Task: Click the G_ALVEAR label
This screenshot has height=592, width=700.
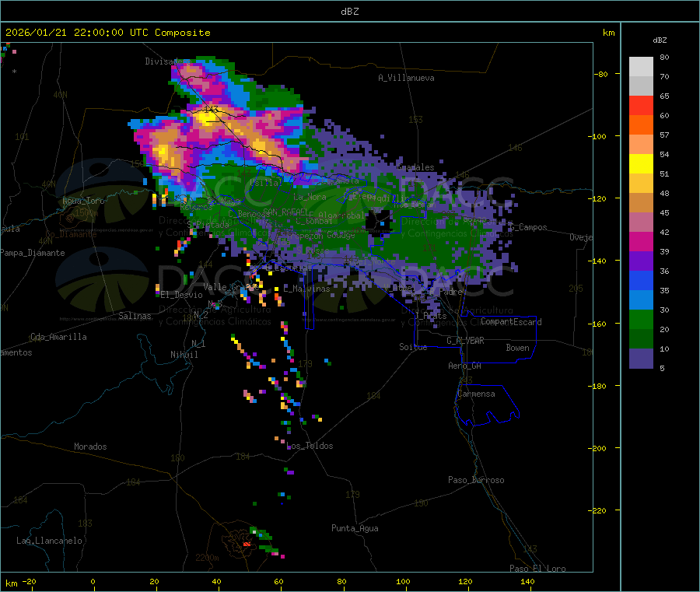Action: (465, 341)
